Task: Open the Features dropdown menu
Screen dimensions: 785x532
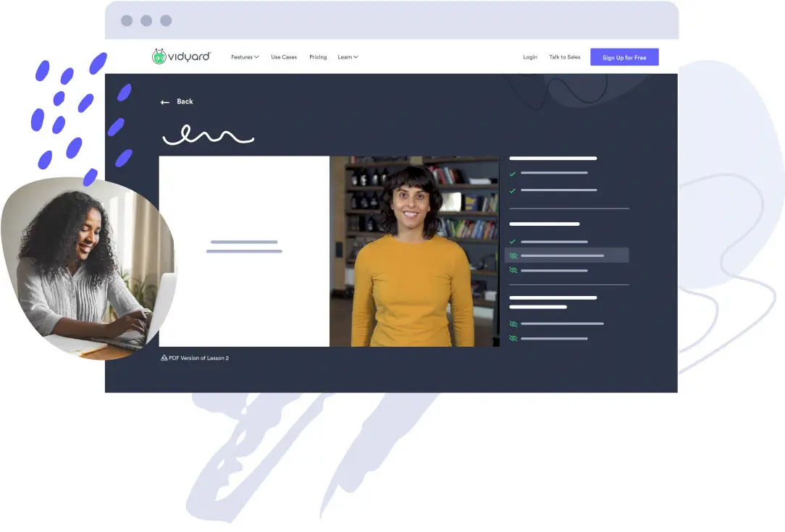Action: pos(245,57)
